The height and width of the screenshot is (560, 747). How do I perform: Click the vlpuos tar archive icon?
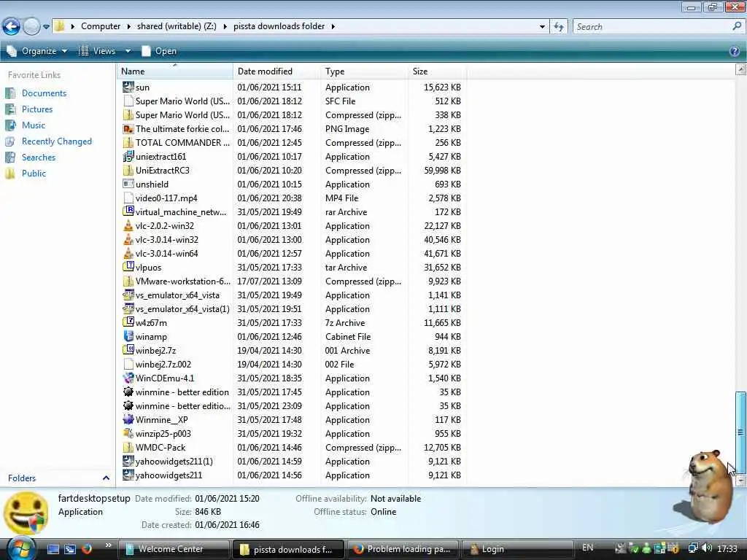[128, 267]
